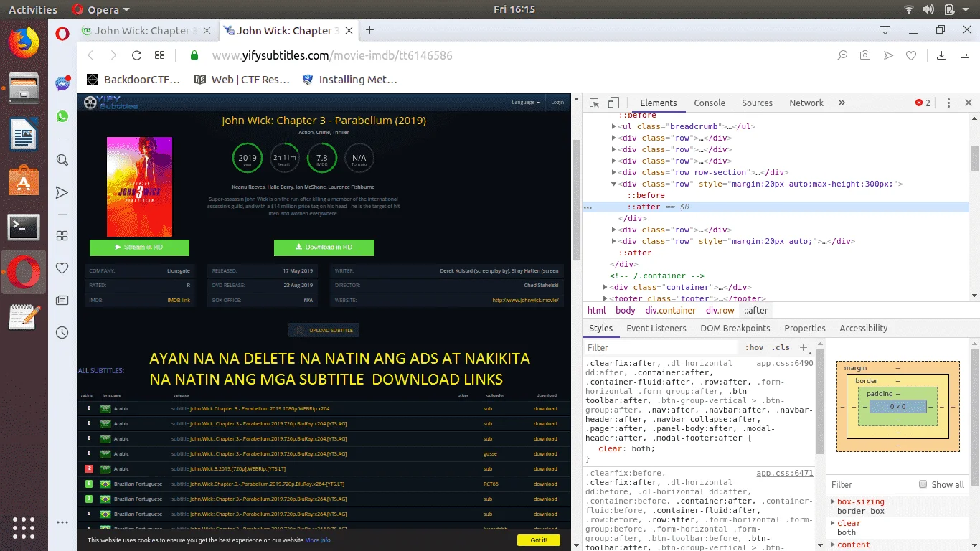The height and width of the screenshot is (551, 980).
Task: Activate the DevTools element inspector arrow
Action: tap(594, 103)
